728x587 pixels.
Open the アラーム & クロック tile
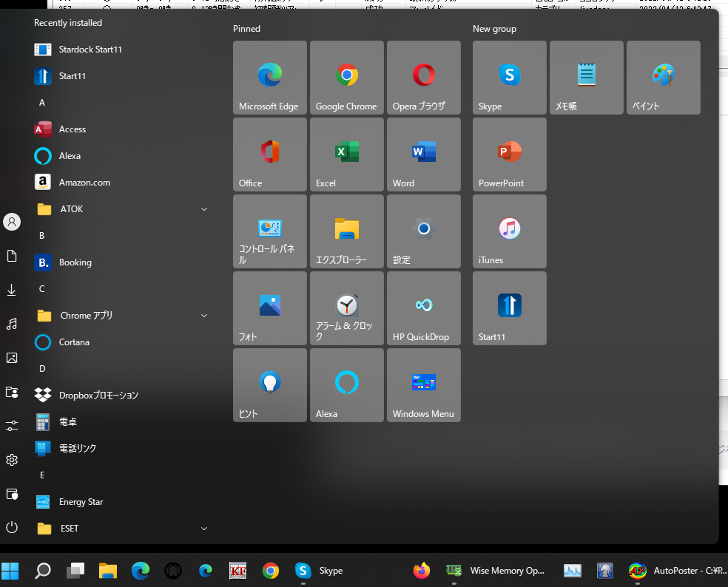(x=347, y=308)
